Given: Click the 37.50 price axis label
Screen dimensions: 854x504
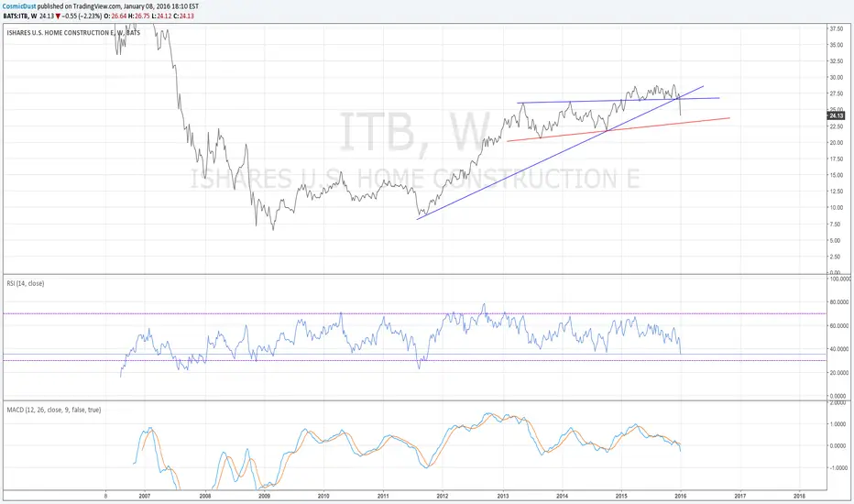Looking at the screenshot, I should [x=836, y=28].
